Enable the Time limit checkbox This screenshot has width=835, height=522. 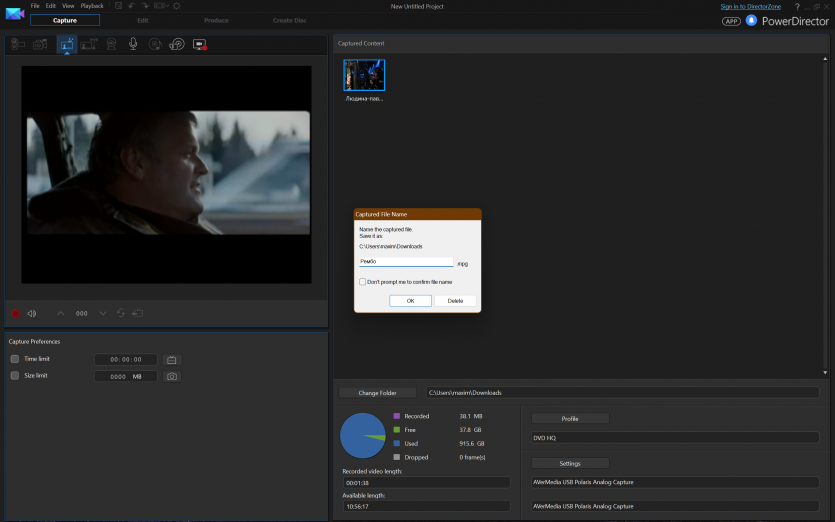click(x=15, y=359)
